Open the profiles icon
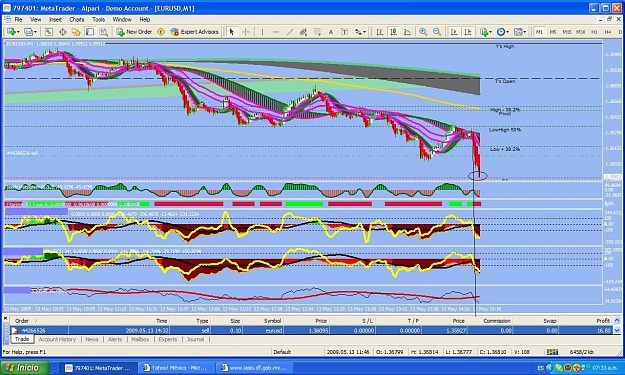The image size is (625, 375). [28, 32]
